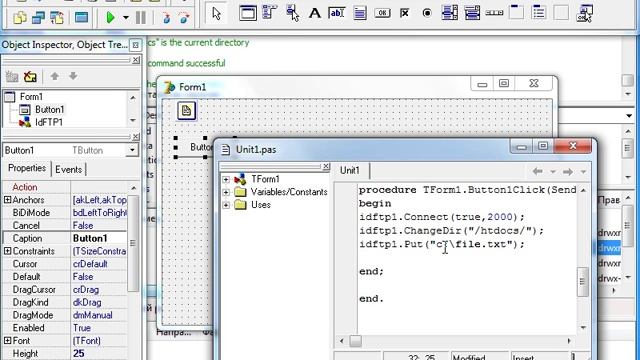Choose the PopupMenu component icon
The height and width of the screenshot is (360, 640).
[x=292, y=13]
